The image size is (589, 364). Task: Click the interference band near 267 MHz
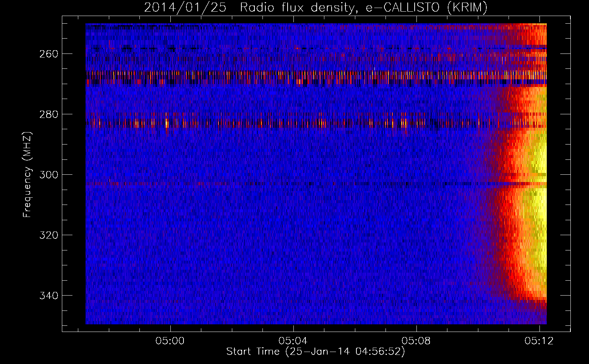(316, 76)
